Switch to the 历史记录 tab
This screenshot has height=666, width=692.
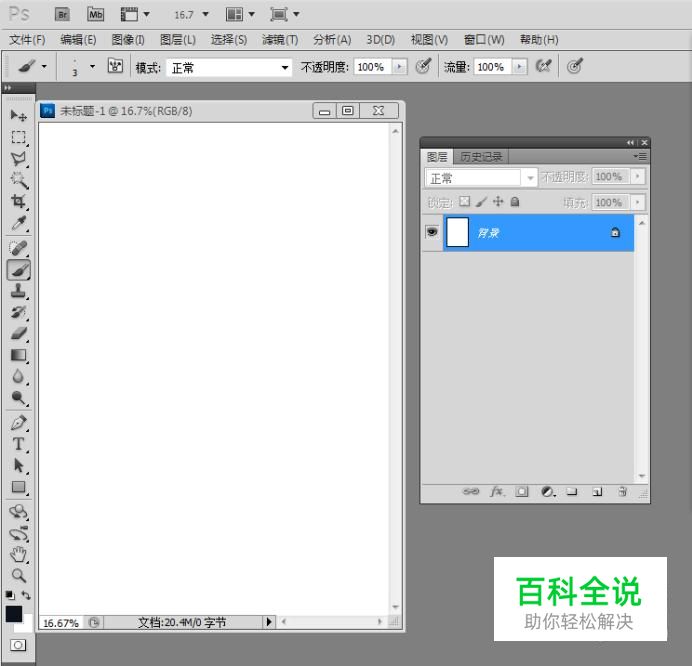[x=481, y=157]
